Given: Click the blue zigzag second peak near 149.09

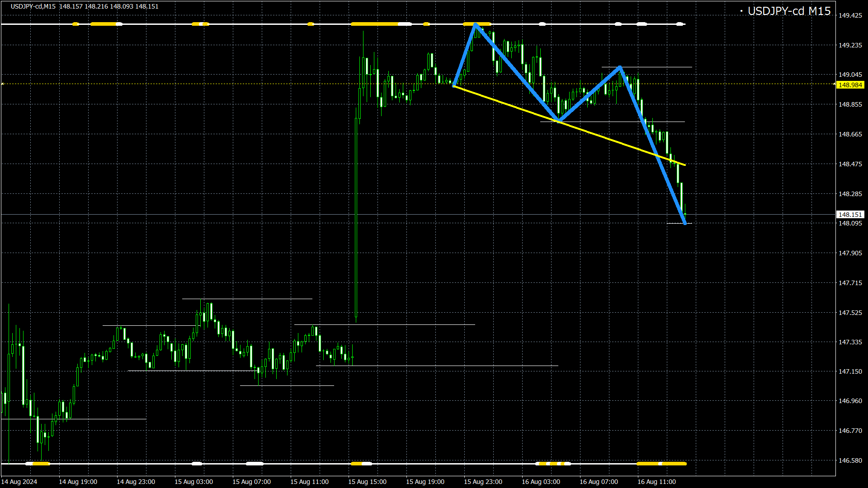Looking at the screenshot, I should coord(620,67).
